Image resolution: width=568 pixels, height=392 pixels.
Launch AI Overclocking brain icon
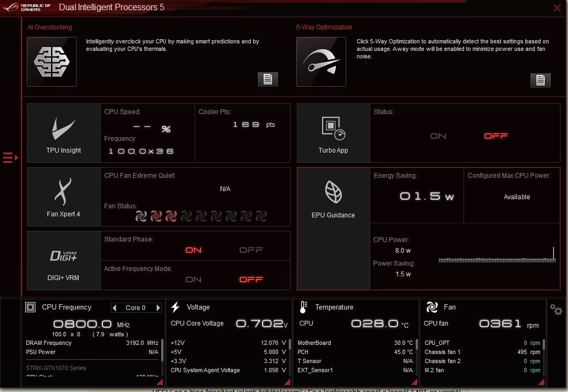tap(52, 62)
